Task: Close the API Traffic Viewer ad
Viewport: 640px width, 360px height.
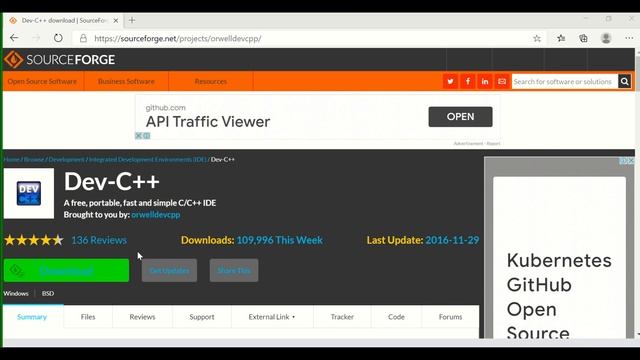Action: click(x=138, y=136)
